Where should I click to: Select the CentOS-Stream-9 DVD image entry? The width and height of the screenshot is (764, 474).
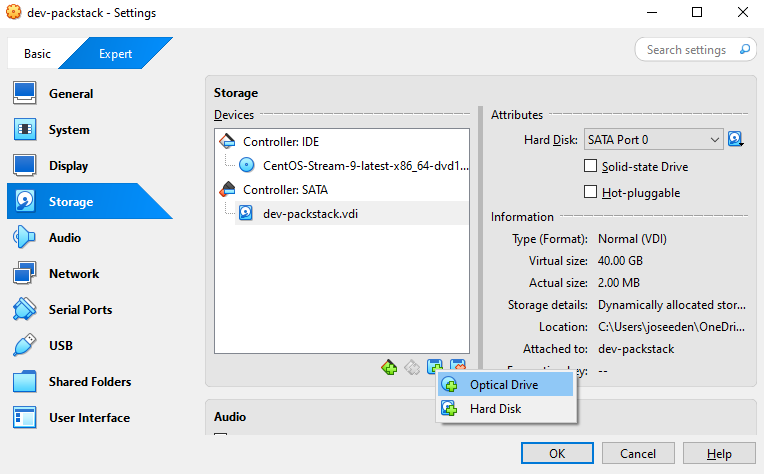point(364,165)
